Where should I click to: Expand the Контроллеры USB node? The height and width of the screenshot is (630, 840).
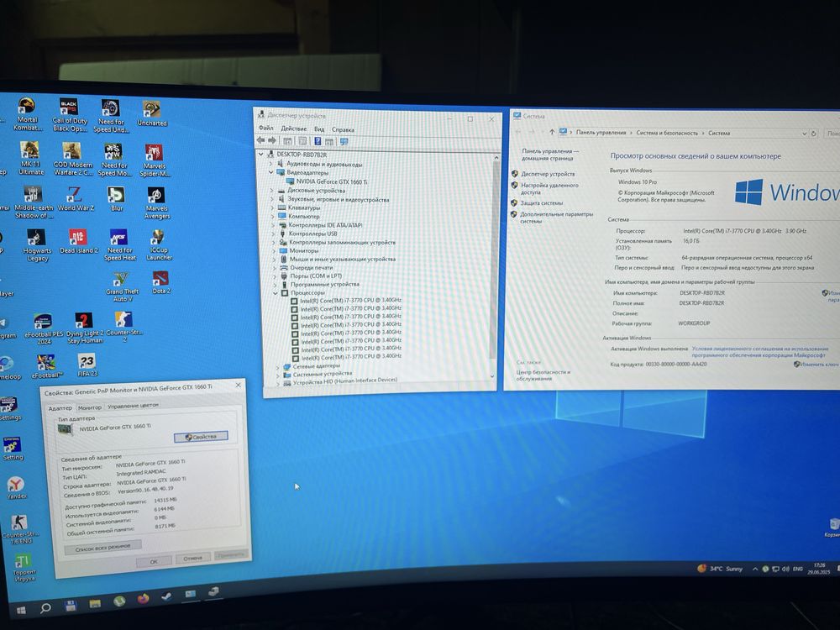click(x=274, y=234)
